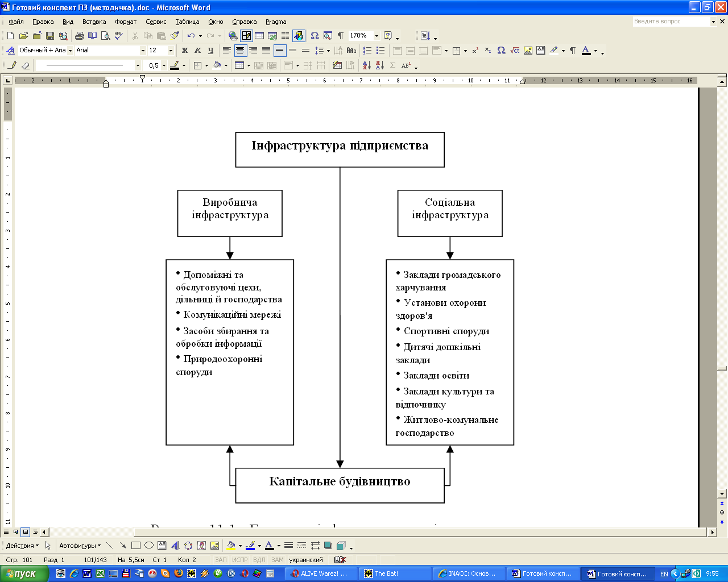Click the Columns icon in the toolbar
Image resolution: width=728 pixels, height=582 pixels.
pyautogui.click(x=286, y=36)
